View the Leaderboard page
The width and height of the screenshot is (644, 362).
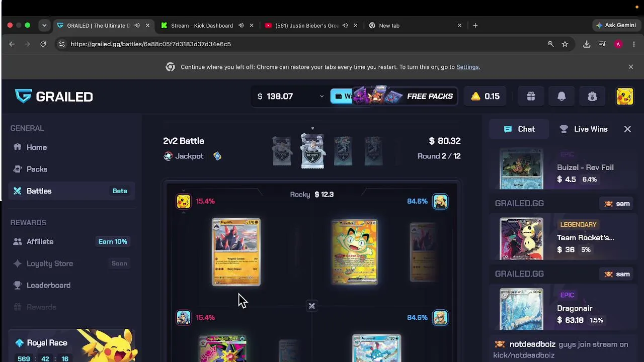tap(48, 285)
